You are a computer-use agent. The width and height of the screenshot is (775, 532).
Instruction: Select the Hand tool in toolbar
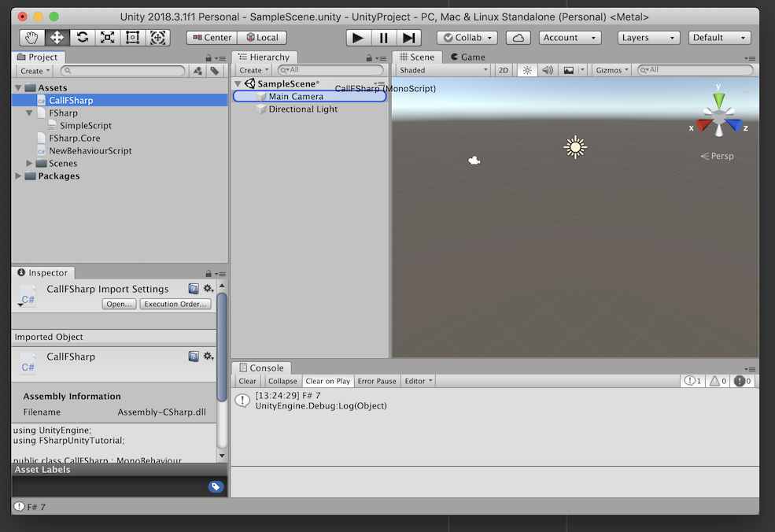point(32,38)
